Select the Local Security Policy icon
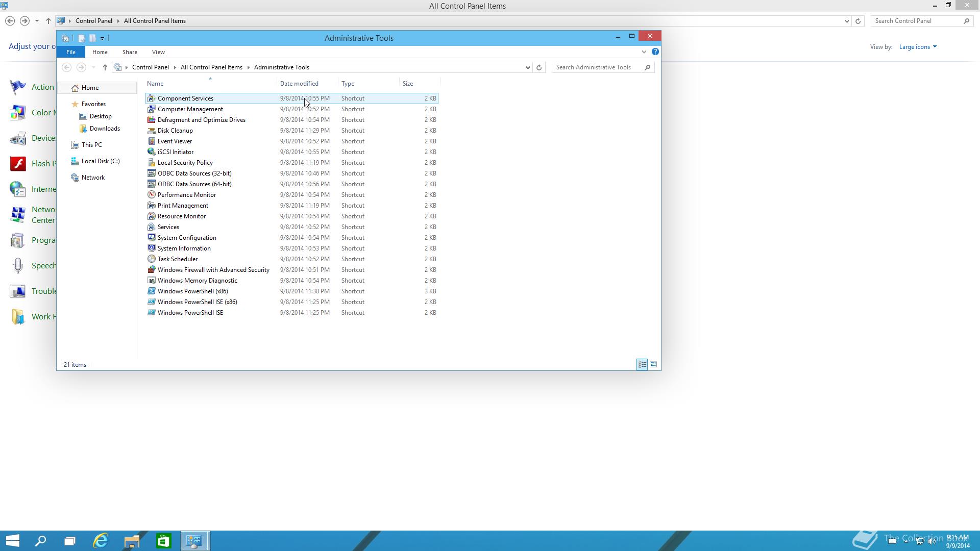The image size is (980, 551). 151,163
